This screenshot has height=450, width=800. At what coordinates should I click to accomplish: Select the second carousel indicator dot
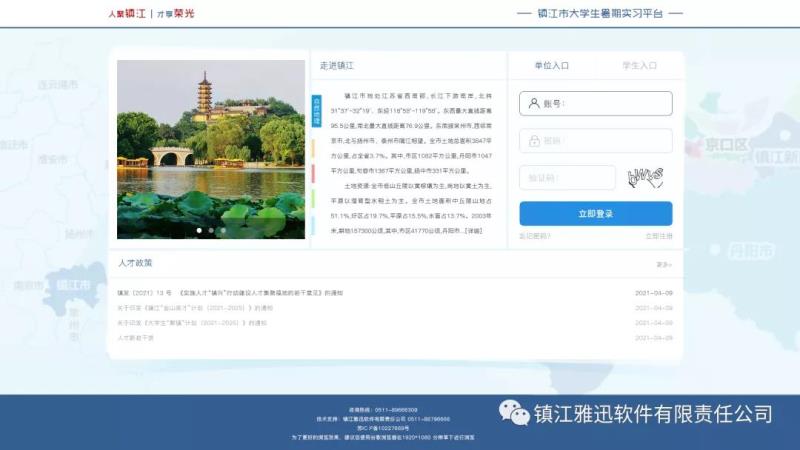(x=211, y=230)
